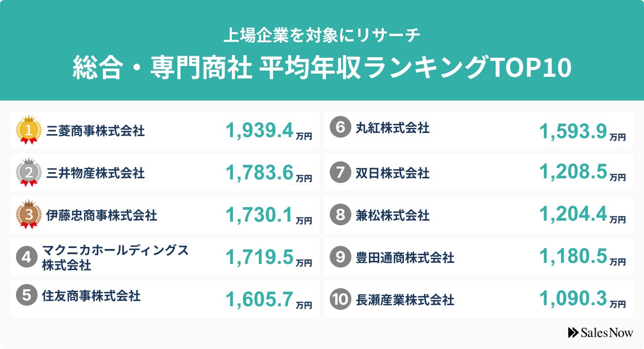Click the gray number 8 rank badge
The width and height of the screenshot is (644, 349).
[340, 214]
